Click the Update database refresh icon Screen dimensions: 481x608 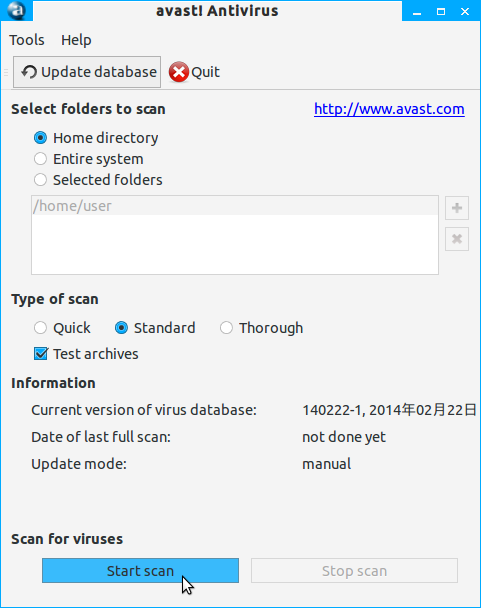pos(29,72)
